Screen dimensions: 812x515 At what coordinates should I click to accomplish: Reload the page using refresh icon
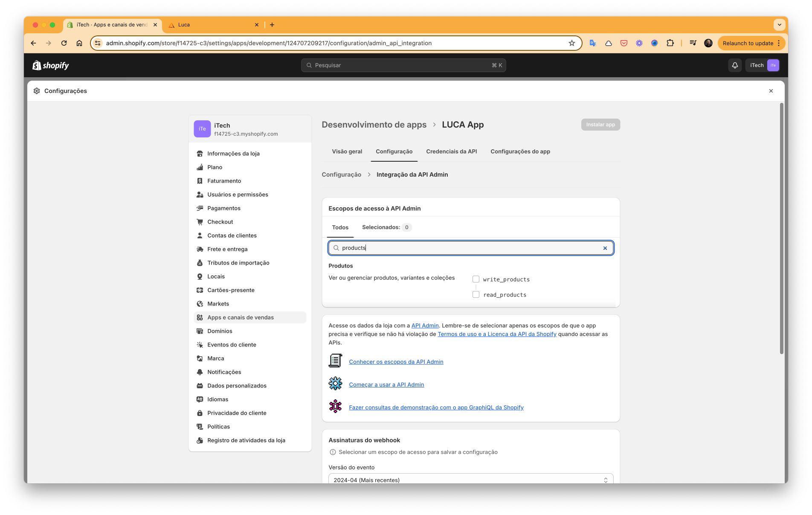64,43
